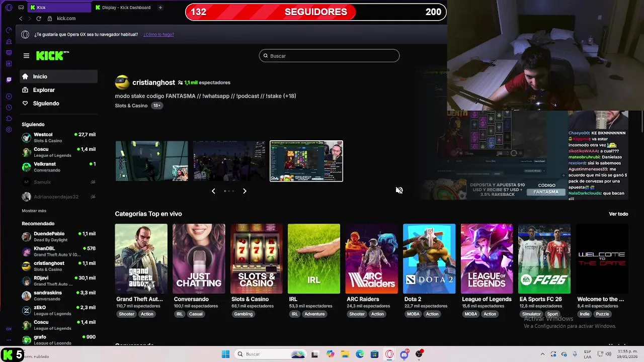Show previous featured stream in carousel

coord(213,191)
